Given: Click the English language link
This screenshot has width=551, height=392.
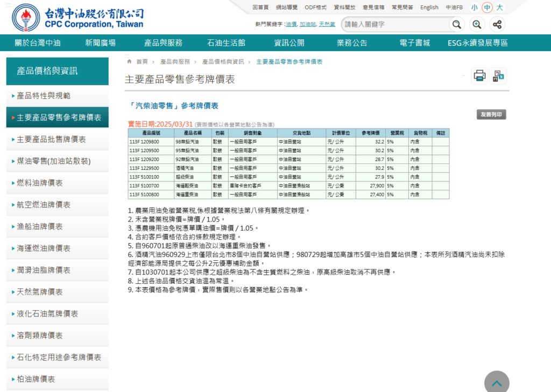Looking at the screenshot, I should pyautogui.click(x=429, y=8).
